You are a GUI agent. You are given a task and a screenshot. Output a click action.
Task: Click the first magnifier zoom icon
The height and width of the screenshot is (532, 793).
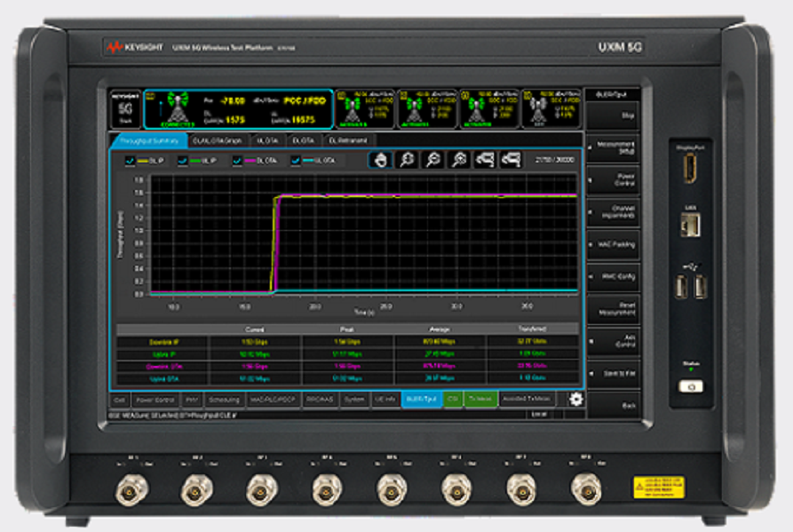point(407,160)
